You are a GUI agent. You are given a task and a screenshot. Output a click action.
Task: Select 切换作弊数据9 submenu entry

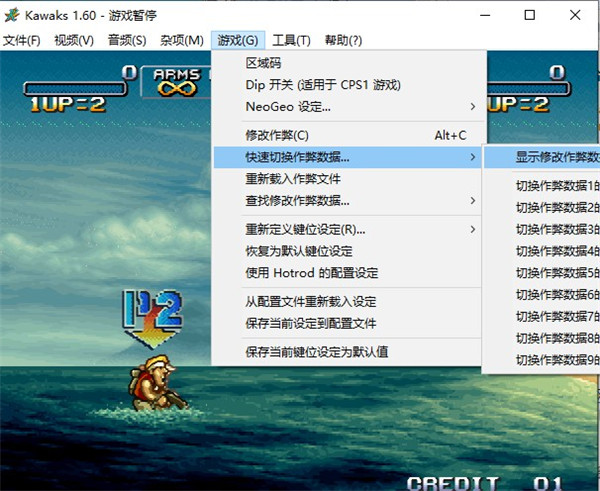click(x=542, y=360)
